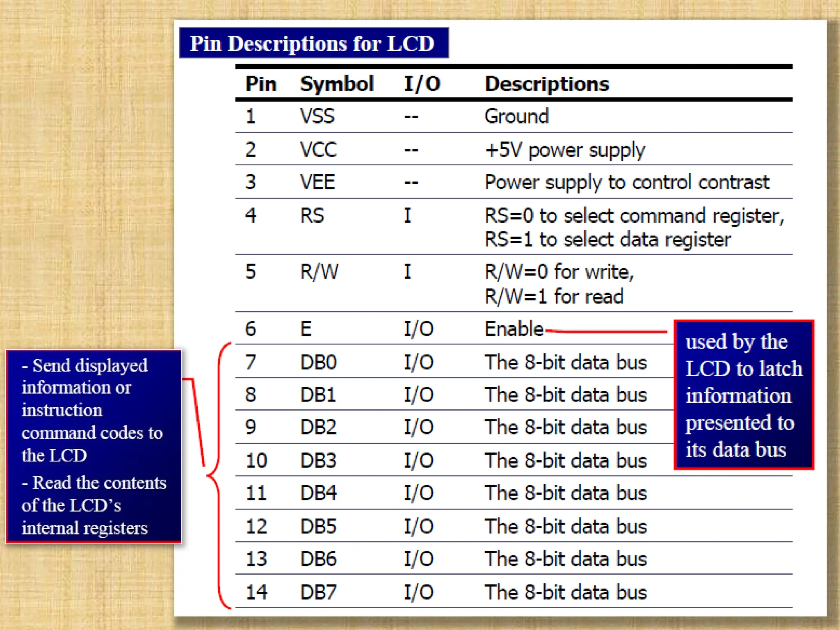The width and height of the screenshot is (840, 630).
Task: Click the 'RS' symbol cell
Action: pos(312,215)
